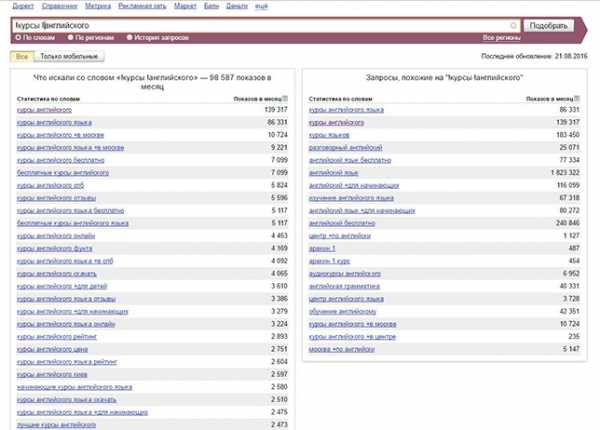Screen dimensions: 600x430
Task: Select the 'По регионам' radio button
Action: [x=70, y=38]
